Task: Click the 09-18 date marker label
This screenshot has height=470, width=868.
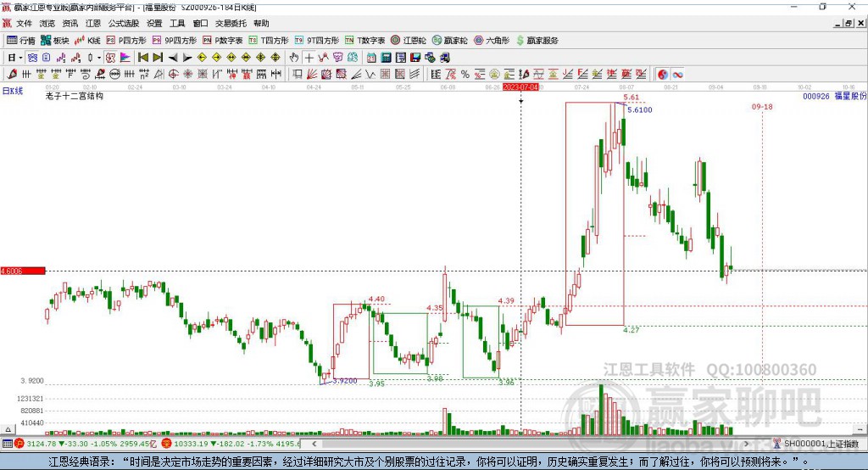Action: [x=762, y=106]
